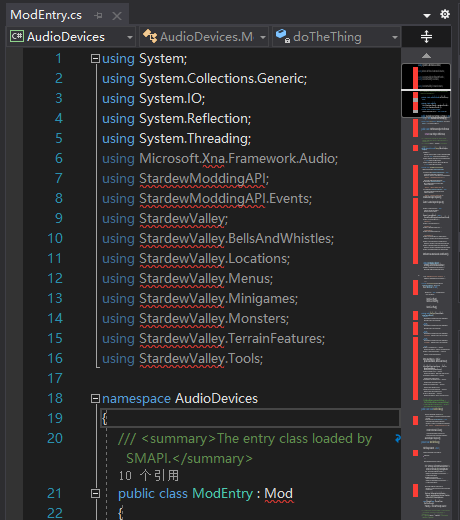The image size is (460, 520).
Task: Click the '10 个引用' references CodeLens link
Action: click(149, 476)
